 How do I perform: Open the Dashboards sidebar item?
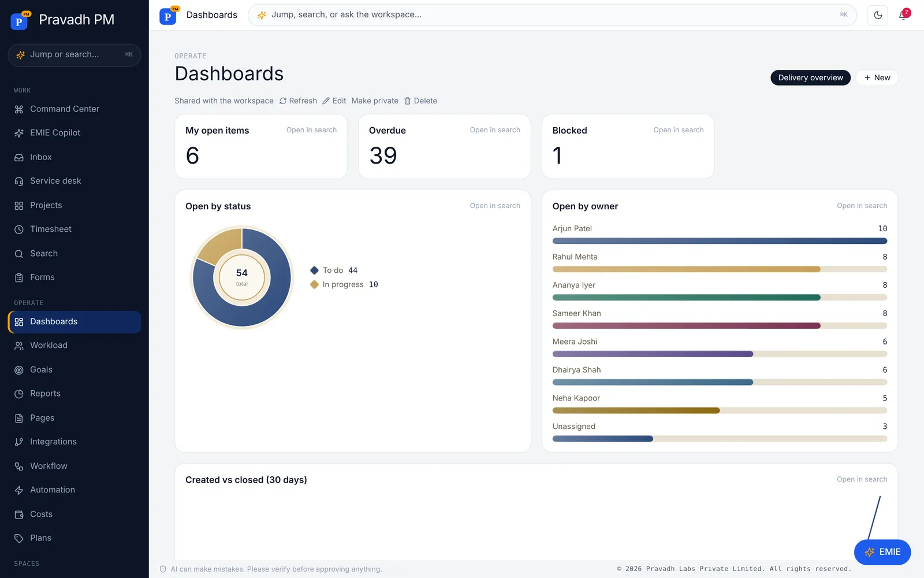74,322
